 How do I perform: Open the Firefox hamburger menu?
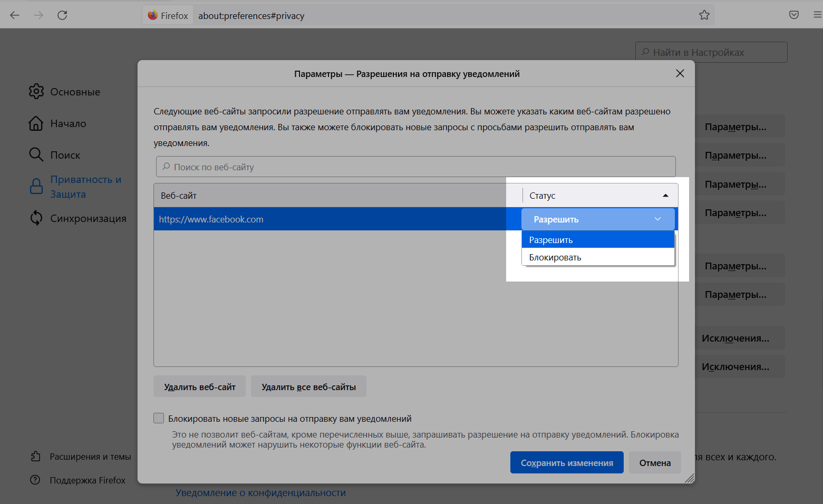[x=817, y=15]
